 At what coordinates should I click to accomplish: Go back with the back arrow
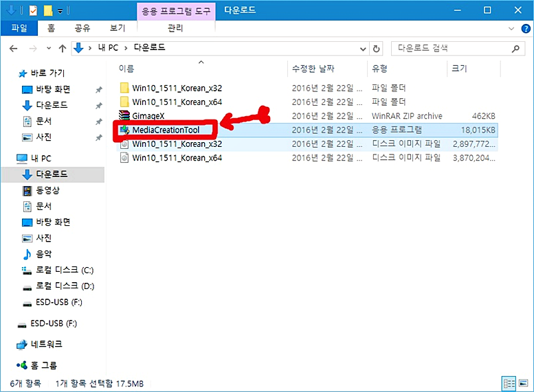tap(13, 49)
